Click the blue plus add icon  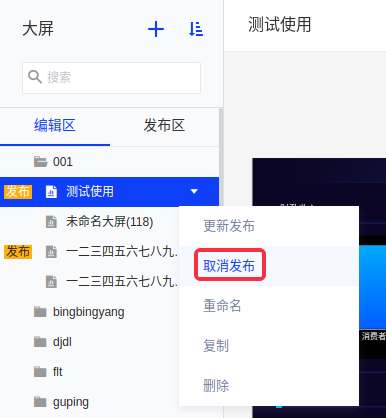(156, 29)
